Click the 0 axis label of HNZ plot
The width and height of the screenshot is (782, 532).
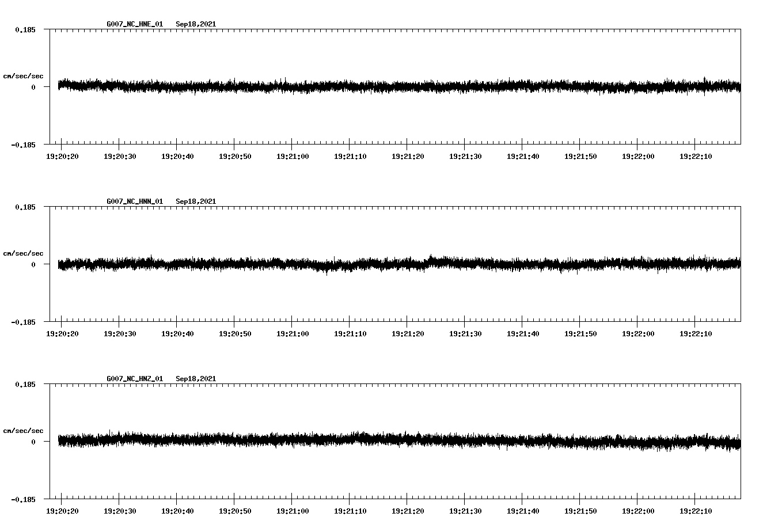click(x=33, y=442)
